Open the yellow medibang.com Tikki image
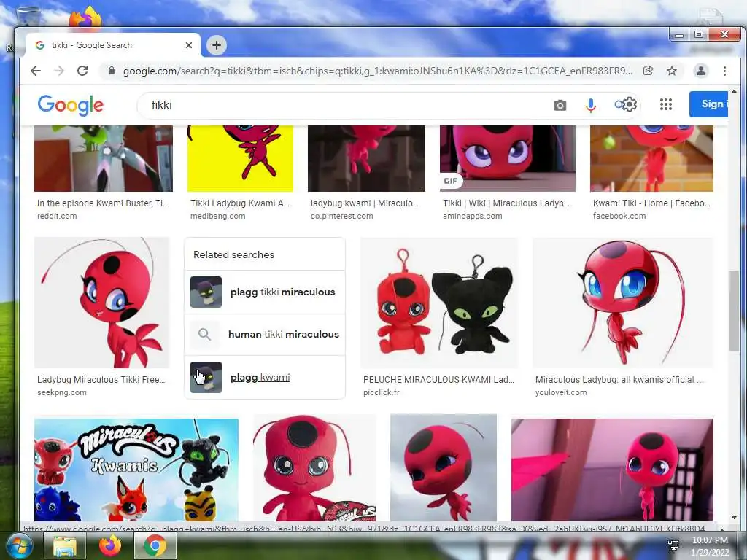747x560 pixels. [x=240, y=158]
